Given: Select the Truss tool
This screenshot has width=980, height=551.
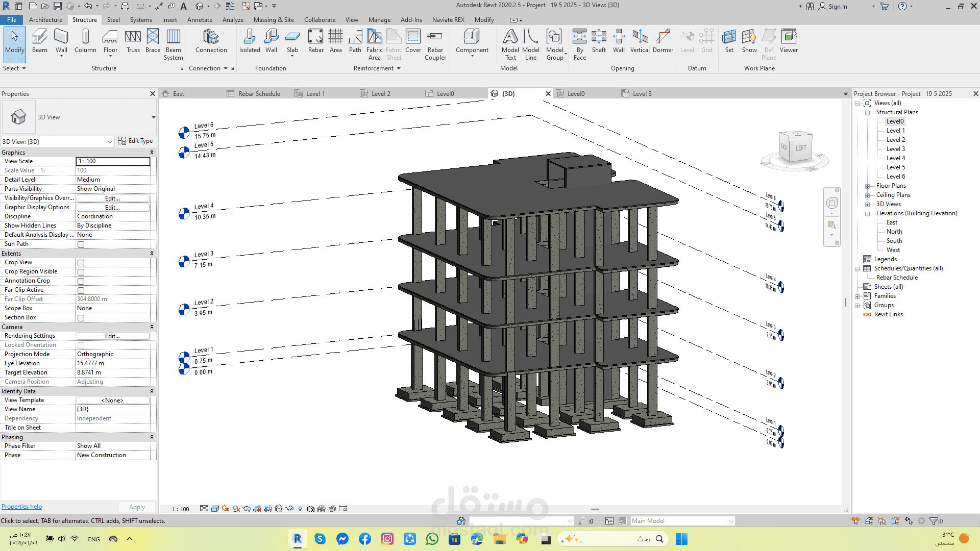Looking at the screenshot, I should click(133, 41).
